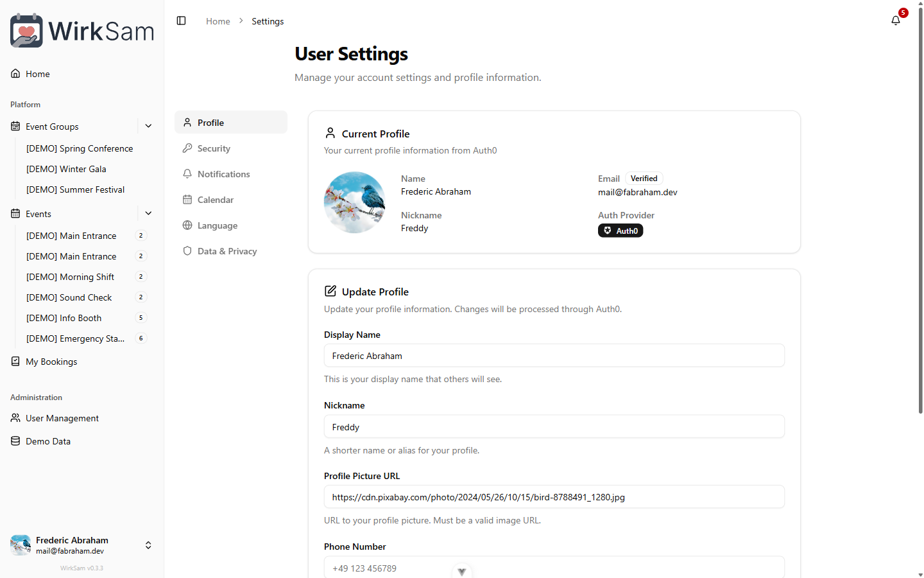The height and width of the screenshot is (578, 924).
Task: Click the bird profile picture thumbnail
Action: click(355, 202)
